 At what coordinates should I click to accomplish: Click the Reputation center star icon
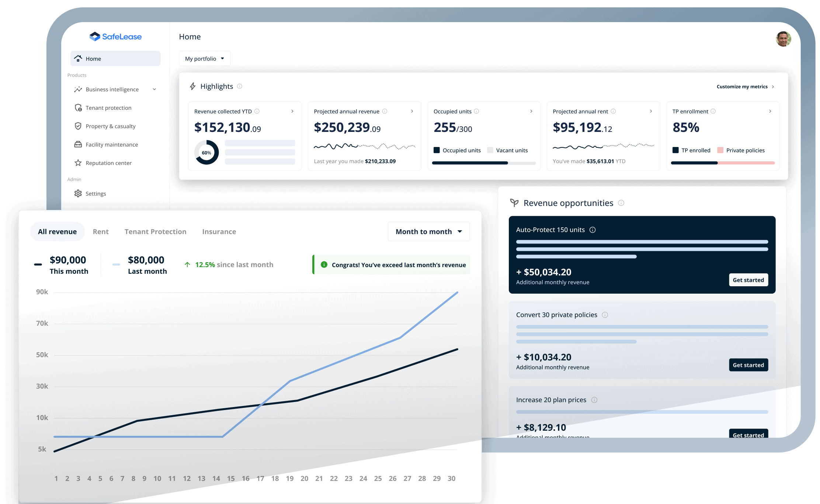(78, 163)
